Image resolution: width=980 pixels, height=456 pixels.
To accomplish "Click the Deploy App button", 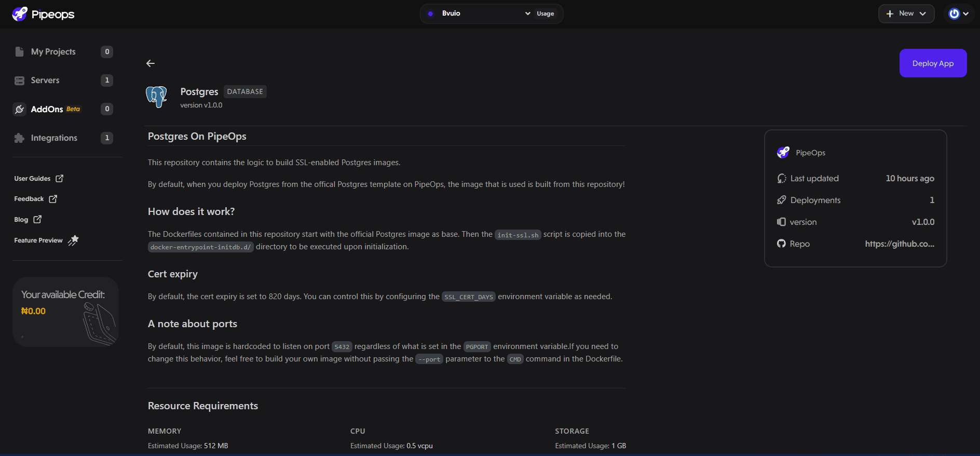I will (933, 63).
